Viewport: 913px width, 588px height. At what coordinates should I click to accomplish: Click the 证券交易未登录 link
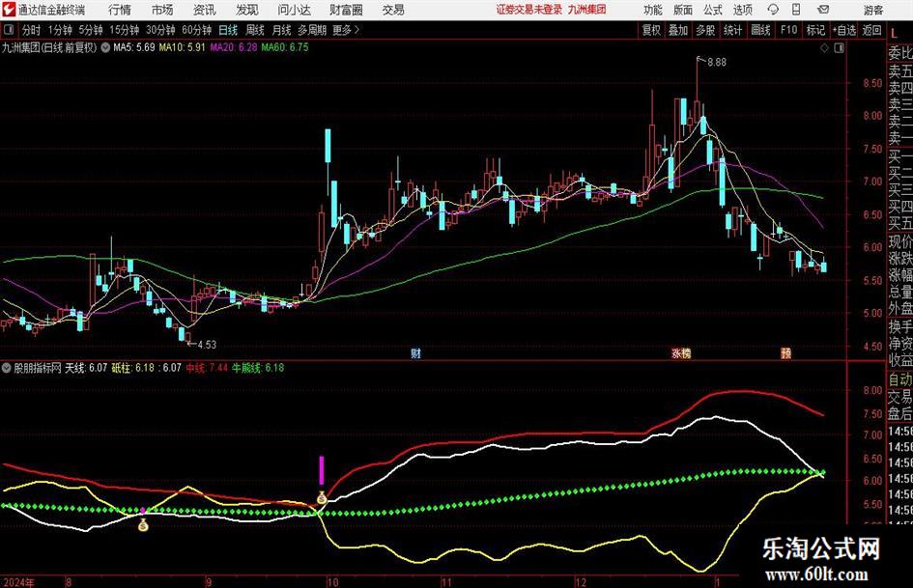click(x=529, y=10)
